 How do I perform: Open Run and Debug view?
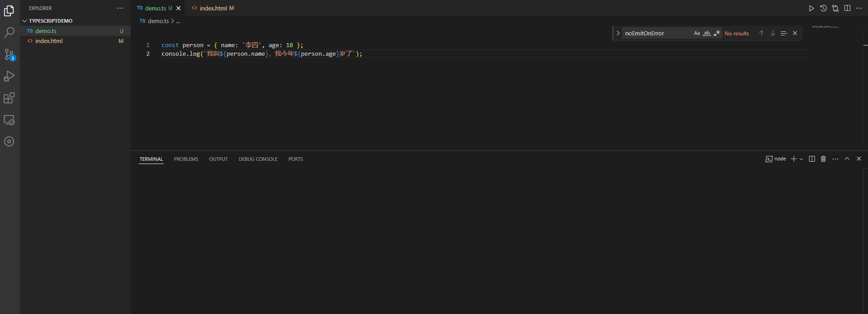pos(9,76)
